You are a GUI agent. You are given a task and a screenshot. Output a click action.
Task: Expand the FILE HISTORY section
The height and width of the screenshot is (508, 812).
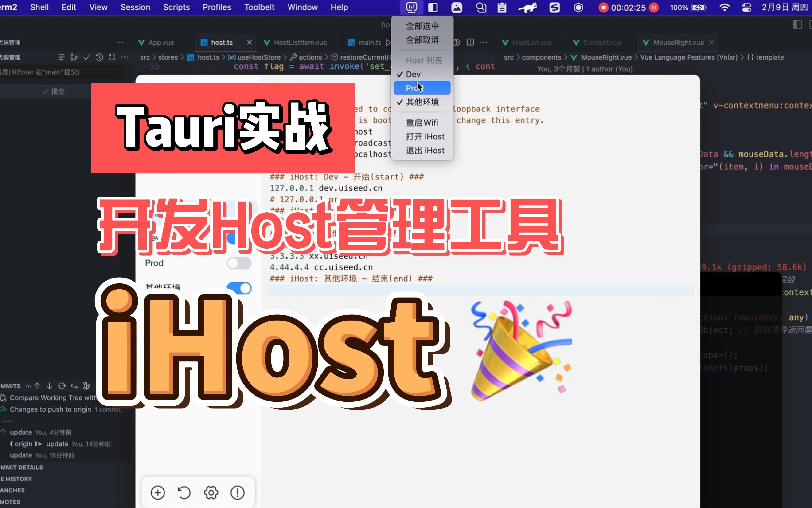[x=16, y=479]
